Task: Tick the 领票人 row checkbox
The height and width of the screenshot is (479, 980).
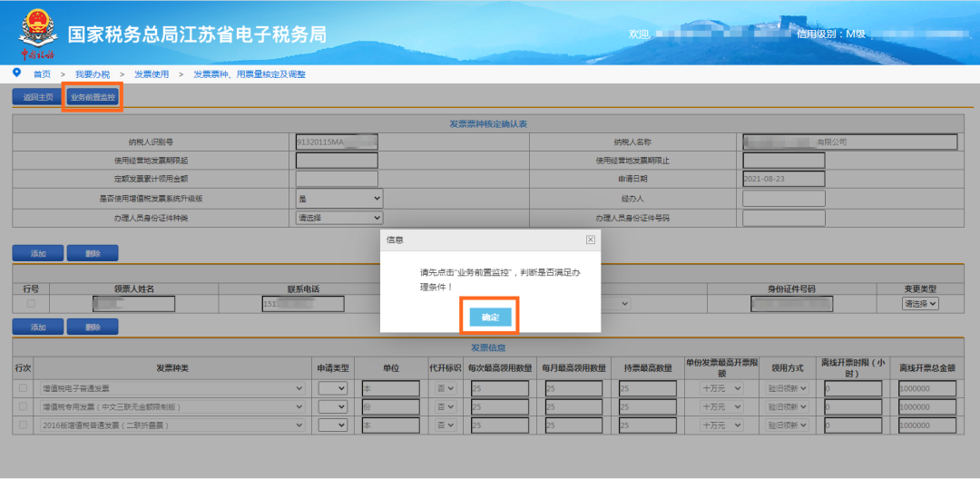Action: click(x=31, y=304)
